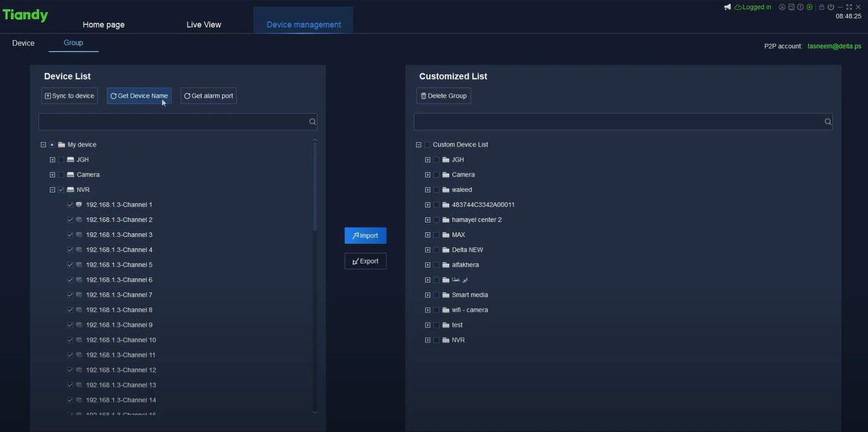Click the green recording status icon
868x432 pixels.
coord(809,6)
